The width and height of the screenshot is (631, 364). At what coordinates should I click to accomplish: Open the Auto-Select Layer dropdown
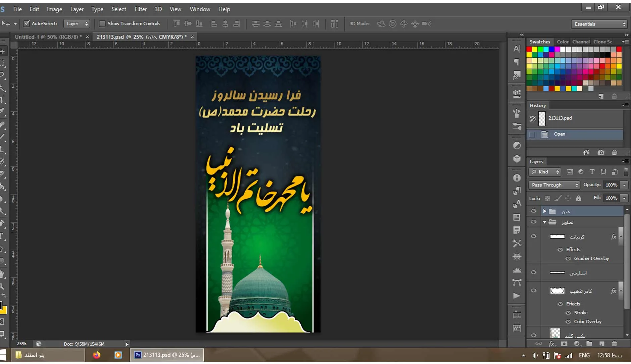(x=77, y=23)
